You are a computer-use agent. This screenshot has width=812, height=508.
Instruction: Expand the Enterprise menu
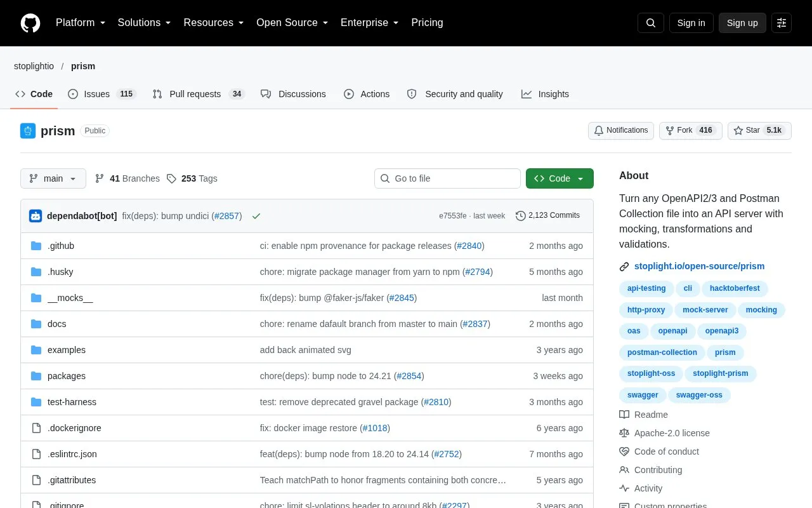(x=370, y=23)
